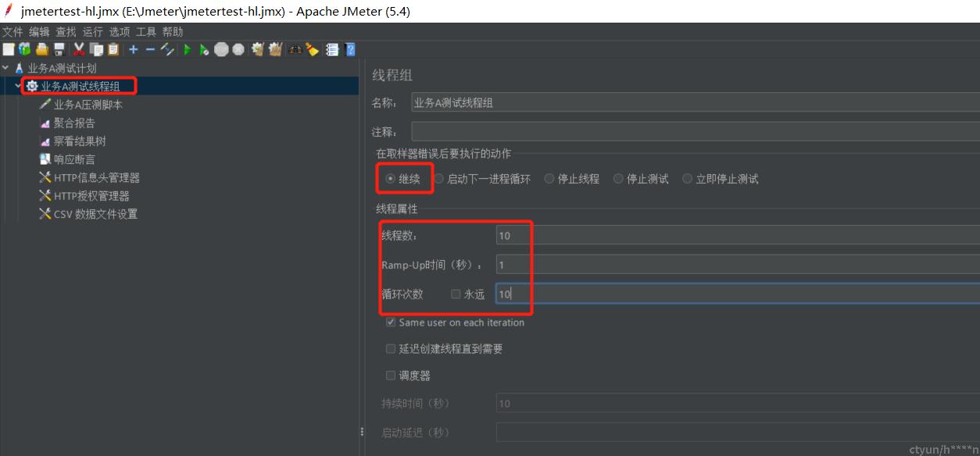Click the Paste clipboard icon
The image size is (980, 456).
pyautogui.click(x=113, y=49)
